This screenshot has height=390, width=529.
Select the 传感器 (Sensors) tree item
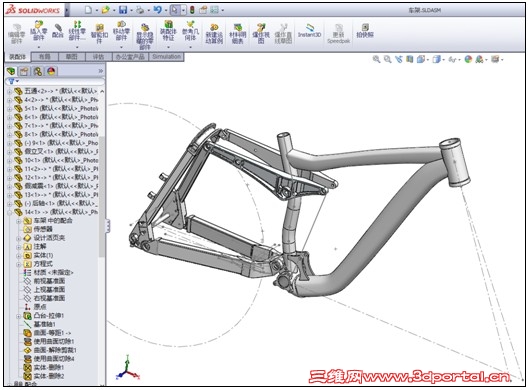(x=38, y=229)
